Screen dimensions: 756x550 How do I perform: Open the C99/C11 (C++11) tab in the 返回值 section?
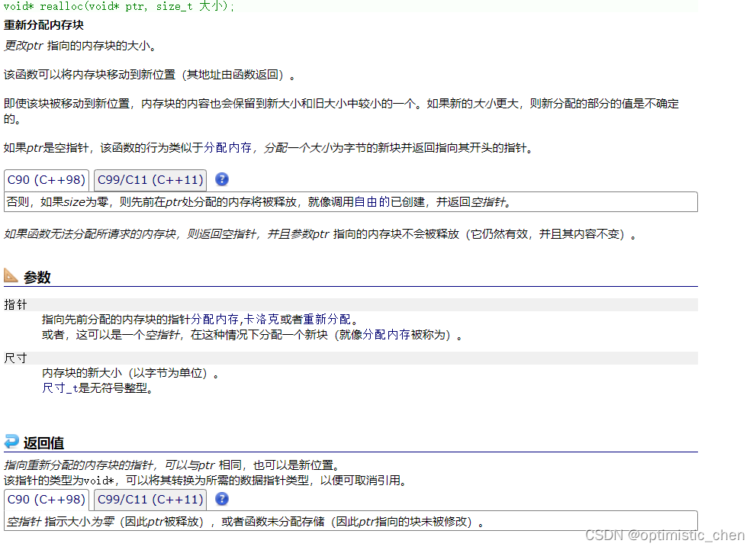[150, 500]
